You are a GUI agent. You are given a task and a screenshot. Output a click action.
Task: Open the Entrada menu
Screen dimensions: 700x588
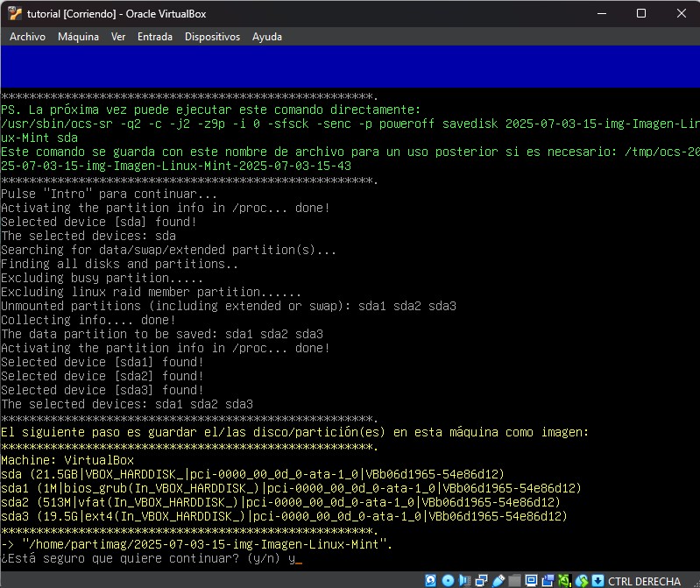point(155,37)
